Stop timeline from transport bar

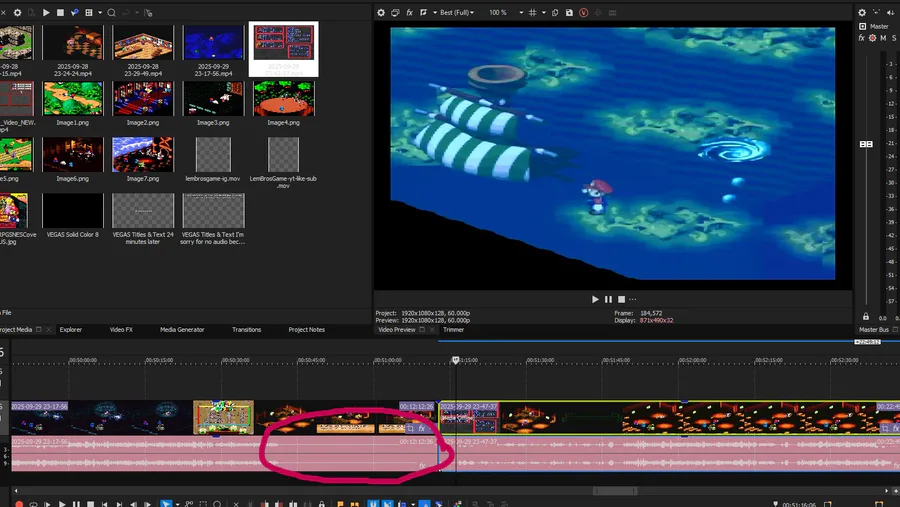click(91, 504)
